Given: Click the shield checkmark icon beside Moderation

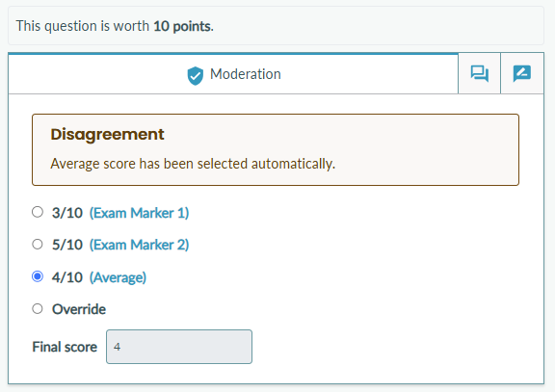Looking at the screenshot, I should pos(195,76).
